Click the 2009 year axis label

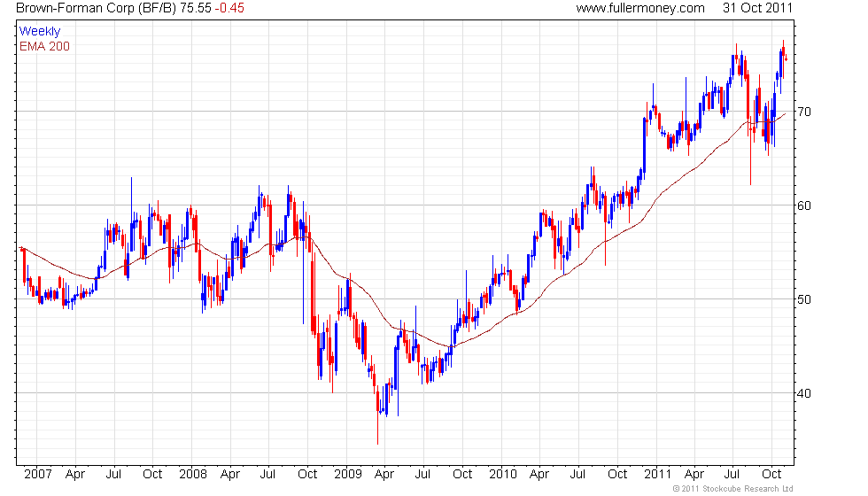(347, 475)
